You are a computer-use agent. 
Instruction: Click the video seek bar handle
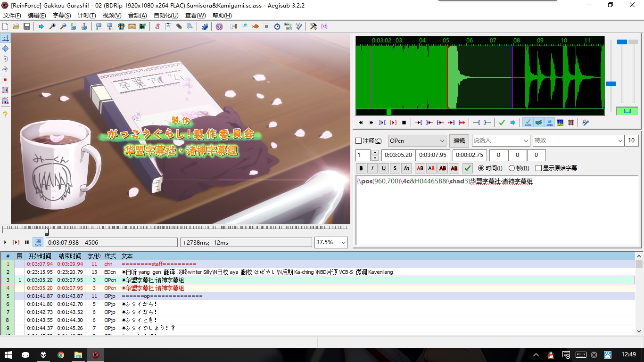[47, 231]
